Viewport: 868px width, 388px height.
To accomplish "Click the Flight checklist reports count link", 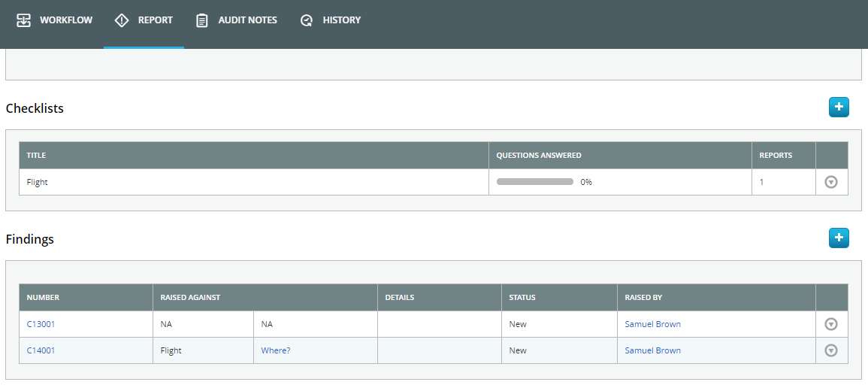I will pyautogui.click(x=761, y=182).
